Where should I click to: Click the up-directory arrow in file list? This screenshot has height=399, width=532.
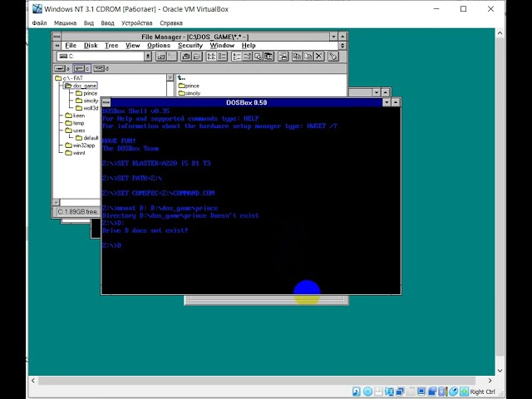click(181, 78)
